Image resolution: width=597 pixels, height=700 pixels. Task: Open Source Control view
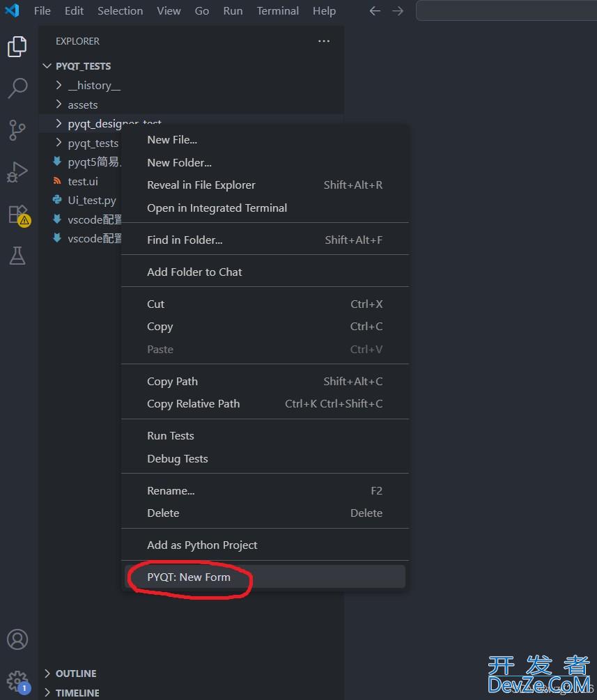(x=17, y=130)
